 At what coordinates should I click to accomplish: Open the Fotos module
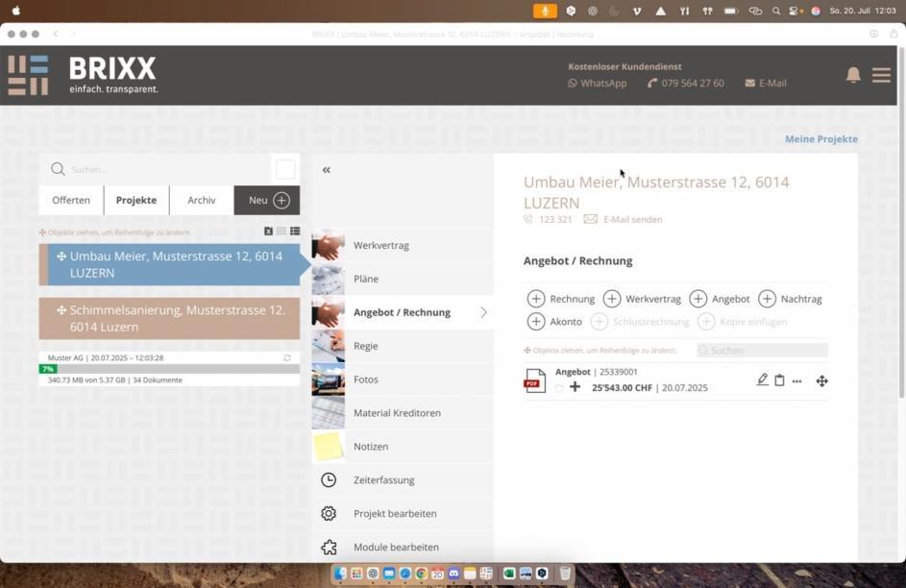tap(403, 380)
